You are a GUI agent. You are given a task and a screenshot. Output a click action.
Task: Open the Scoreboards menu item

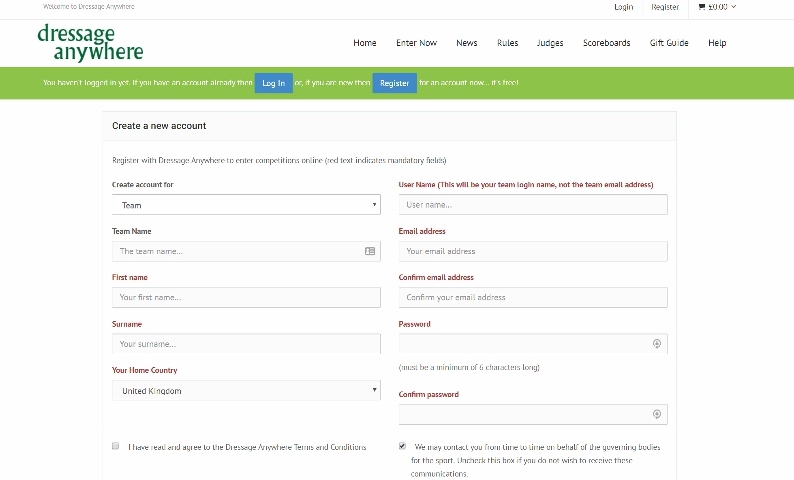click(606, 43)
